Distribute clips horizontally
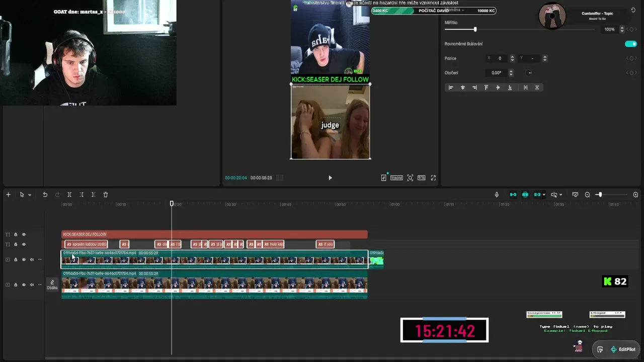The image size is (644, 362). tap(526, 87)
